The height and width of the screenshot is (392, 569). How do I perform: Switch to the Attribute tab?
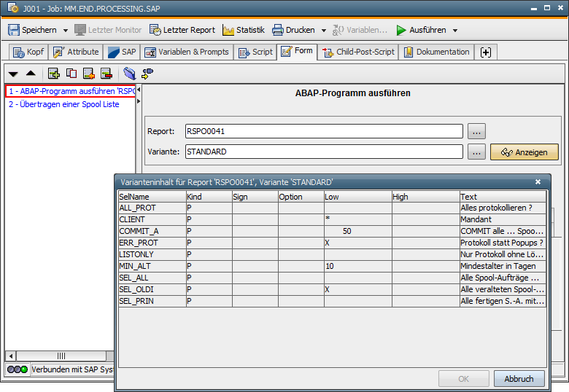pos(76,52)
